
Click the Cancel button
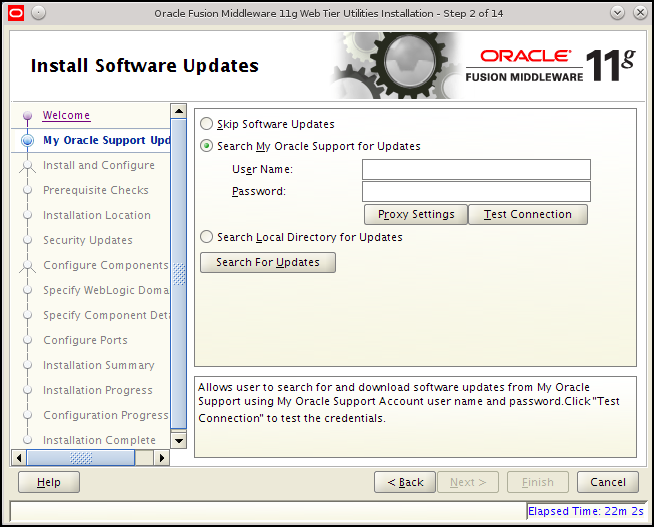click(x=608, y=482)
